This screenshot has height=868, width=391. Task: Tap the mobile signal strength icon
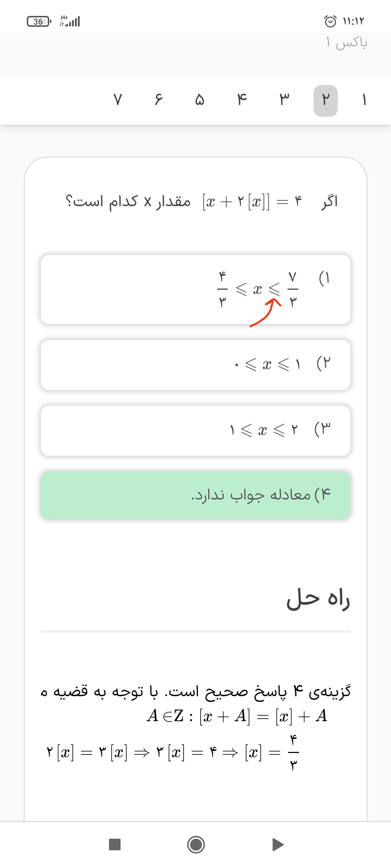click(x=71, y=22)
